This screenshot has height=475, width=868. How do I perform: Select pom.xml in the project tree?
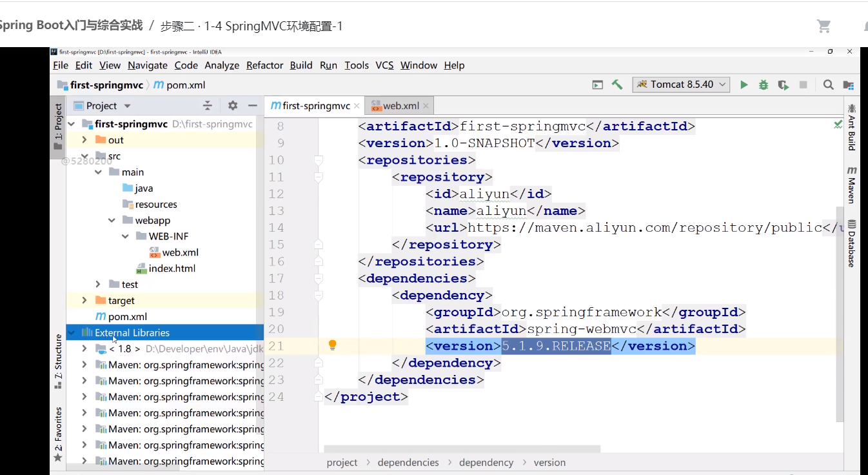121,317
